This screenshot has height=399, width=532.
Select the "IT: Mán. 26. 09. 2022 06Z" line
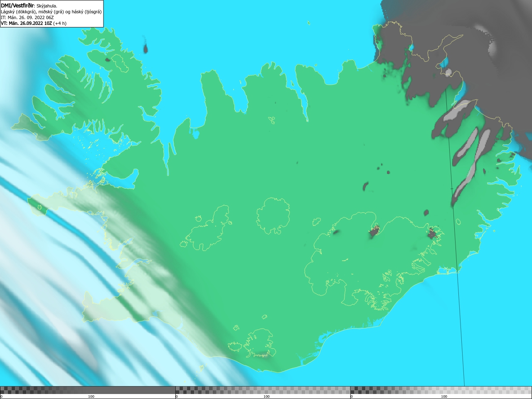click(27, 17)
